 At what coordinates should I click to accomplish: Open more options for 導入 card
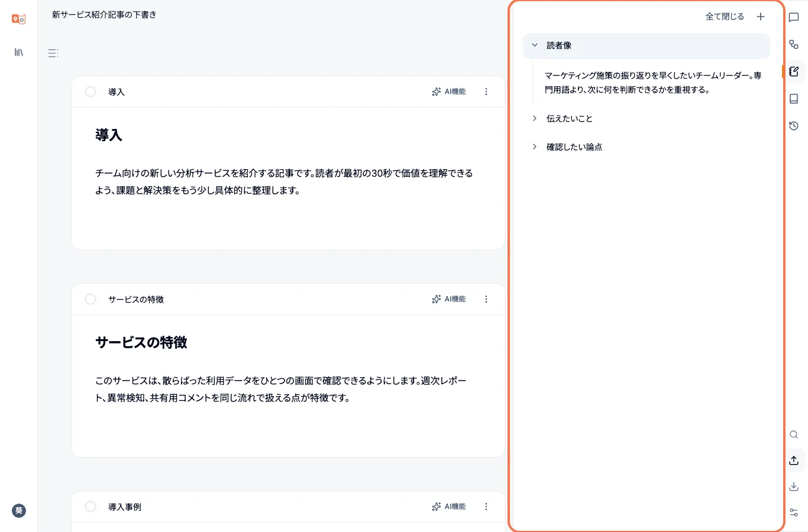(486, 92)
